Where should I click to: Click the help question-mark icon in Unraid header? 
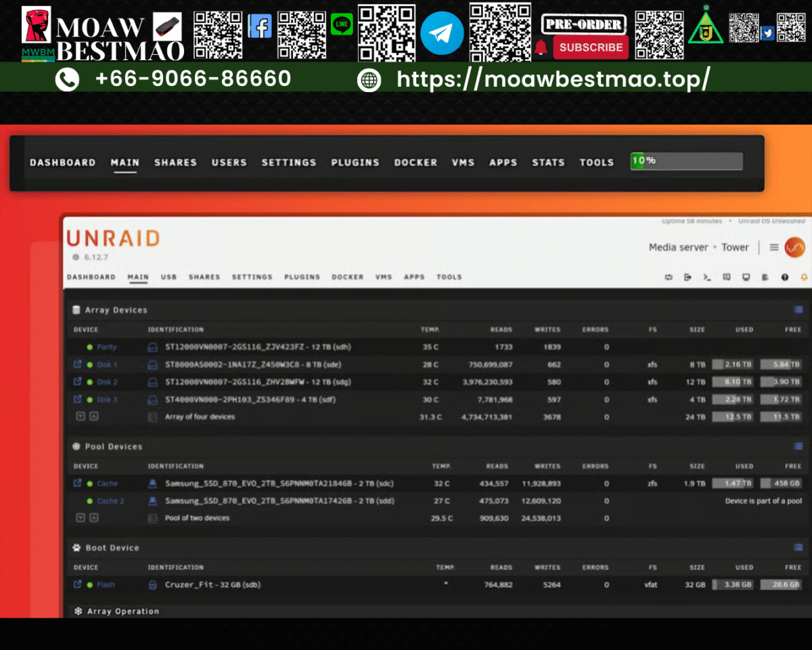pyautogui.click(x=784, y=277)
